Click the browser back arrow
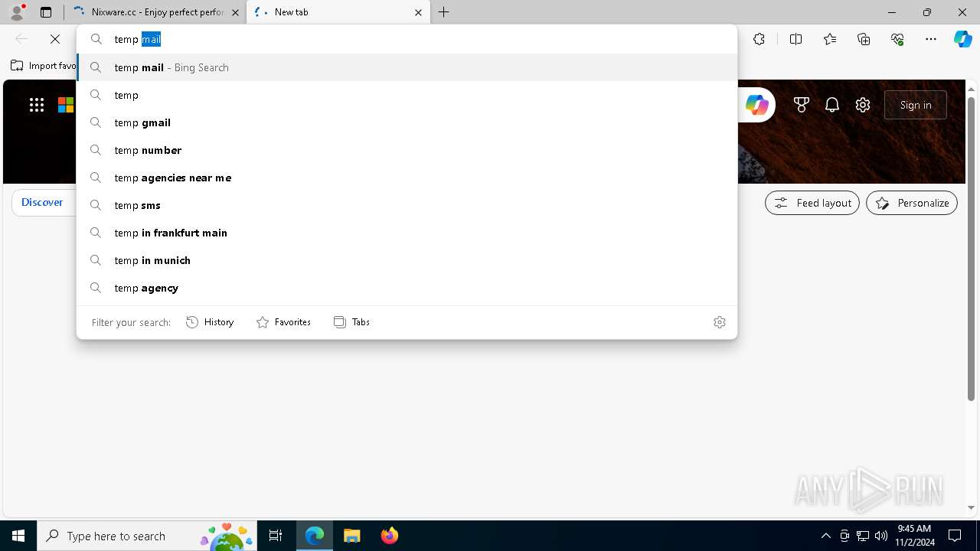 [x=21, y=39]
